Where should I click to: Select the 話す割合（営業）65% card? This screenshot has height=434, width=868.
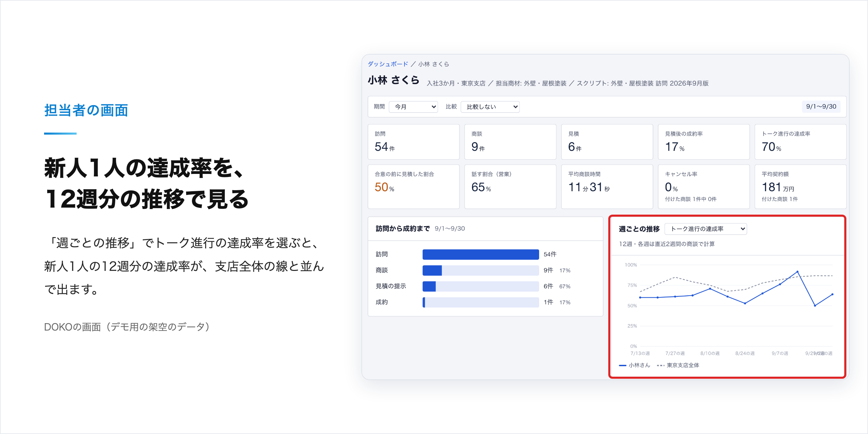pos(510,186)
